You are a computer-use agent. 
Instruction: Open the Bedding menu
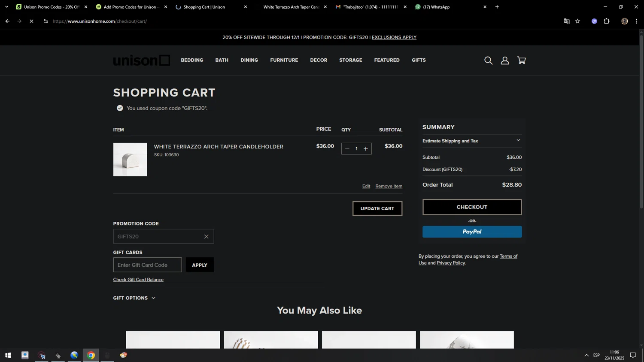point(192,60)
